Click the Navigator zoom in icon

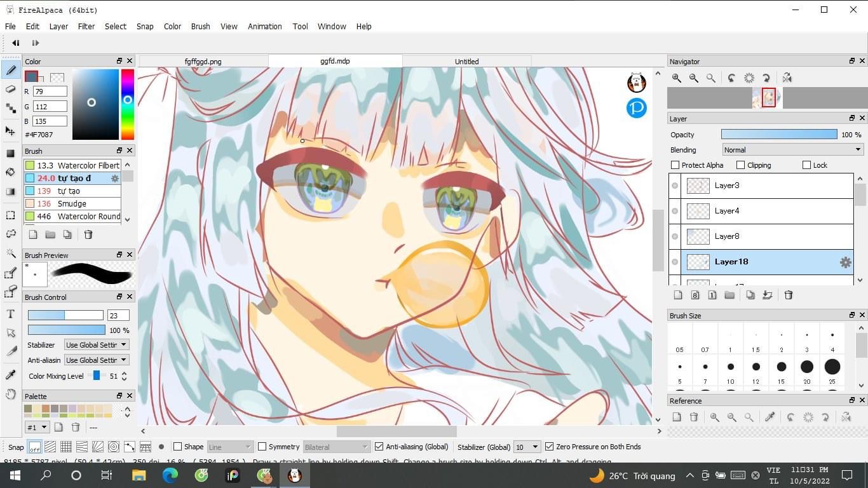click(x=677, y=78)
